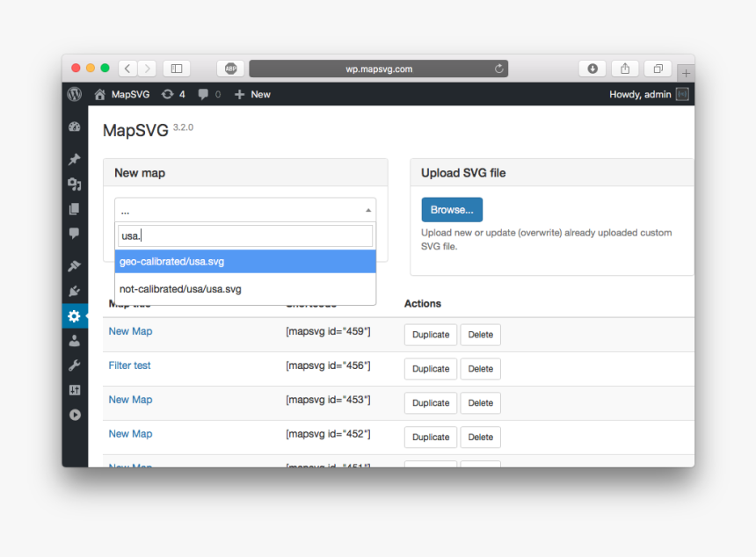Image resolution: width=756 pixels, height=557 pixels.
Task: Open the Comments icon in sidebar
Action: click(74, 233)
